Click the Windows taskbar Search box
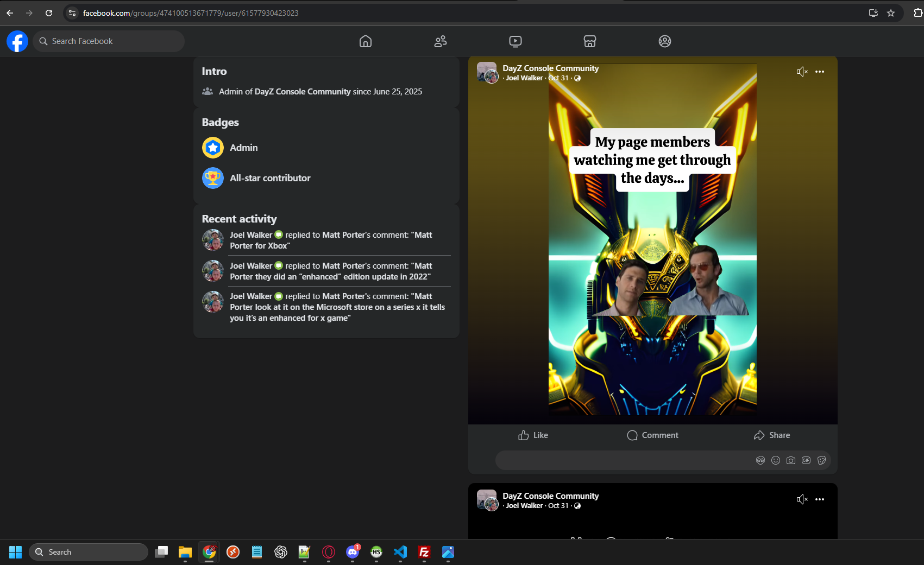This screenshot has height=565, width=924. click(89, 552)
